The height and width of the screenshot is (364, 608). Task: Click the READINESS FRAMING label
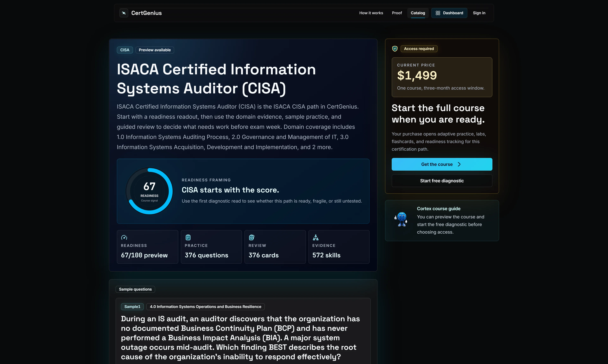pos(206,180)
